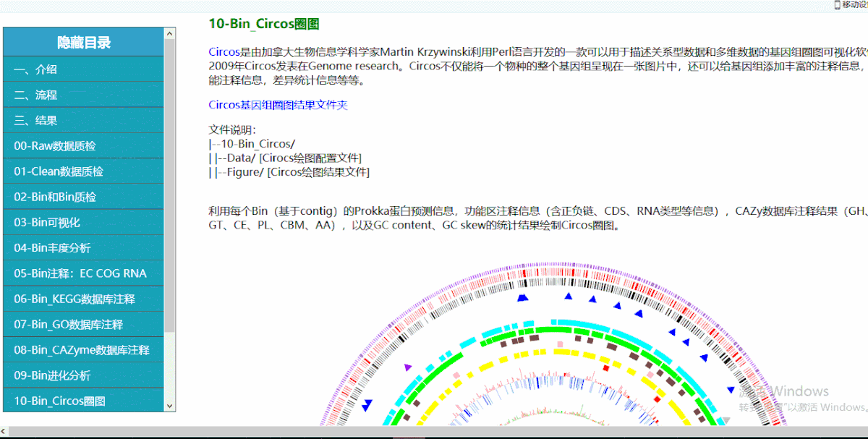The image size is (868, 439).
Task: Click the 文件说明 label text
Action: pyautogui.click(x=232, y=130)
